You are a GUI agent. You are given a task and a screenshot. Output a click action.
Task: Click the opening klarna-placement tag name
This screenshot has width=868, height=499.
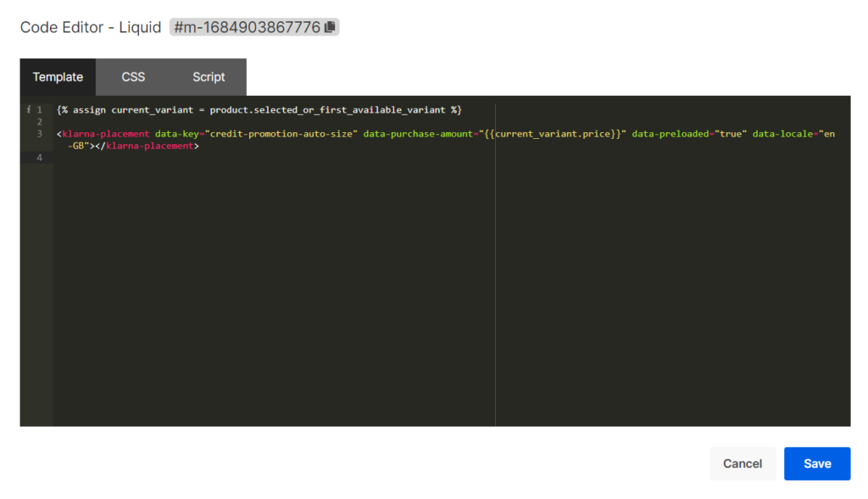click(106, 134)
